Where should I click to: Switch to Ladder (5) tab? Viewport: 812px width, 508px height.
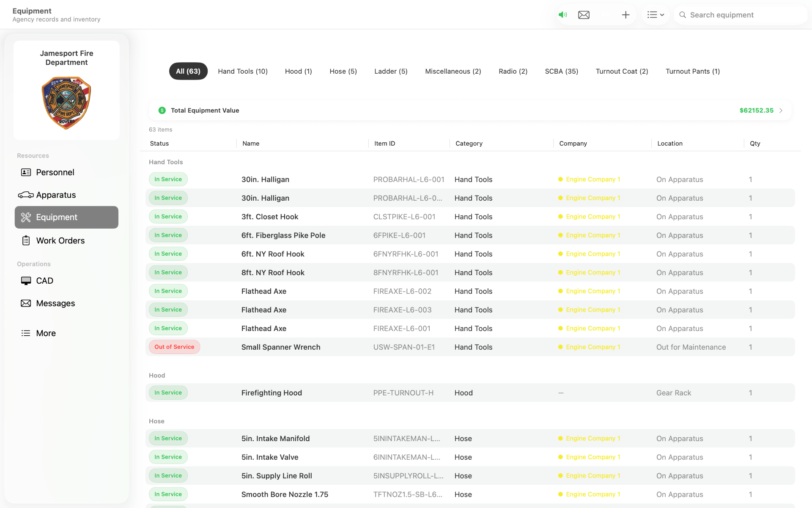point(391,71)
